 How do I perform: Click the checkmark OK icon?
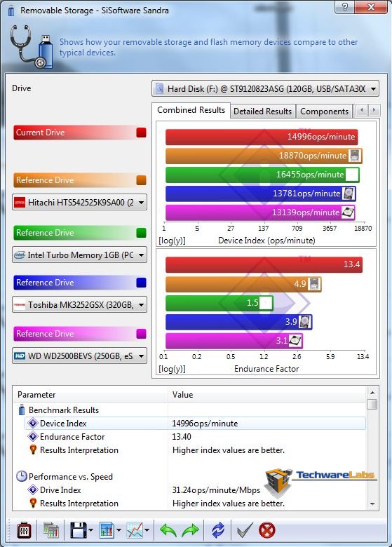pos(245,530)
